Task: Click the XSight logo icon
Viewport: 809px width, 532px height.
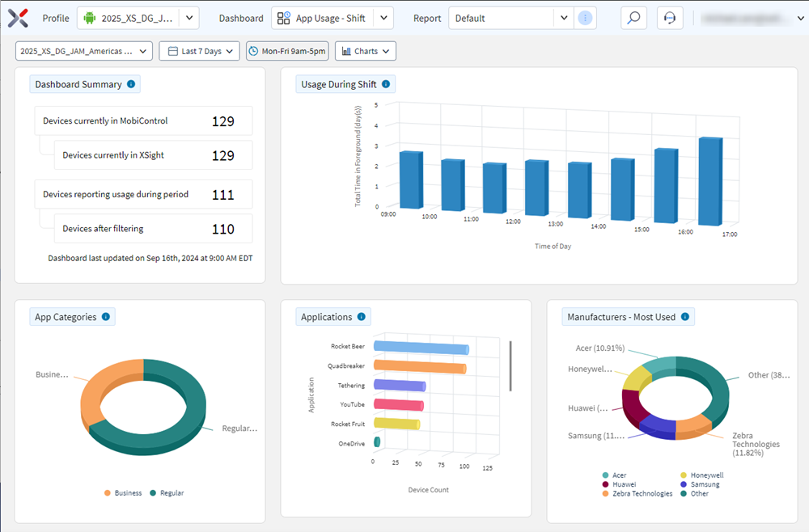Action: pyautogui.click(x=19, y=18)
